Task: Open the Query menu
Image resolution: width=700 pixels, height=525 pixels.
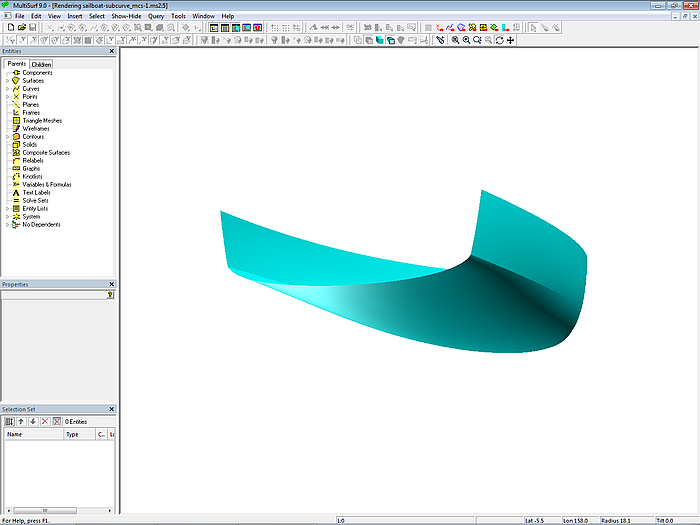Action: (x=156, y=17)
